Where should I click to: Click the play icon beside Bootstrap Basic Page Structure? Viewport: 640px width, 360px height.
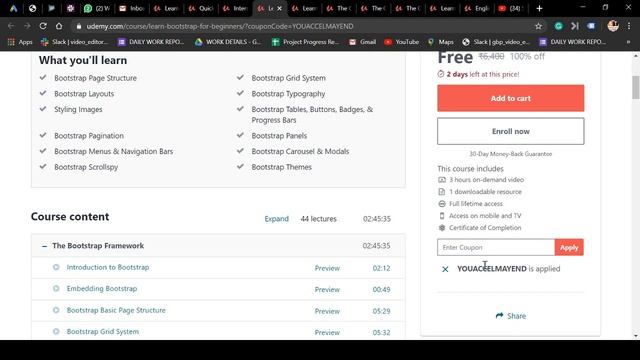click(x=56, y=310)
